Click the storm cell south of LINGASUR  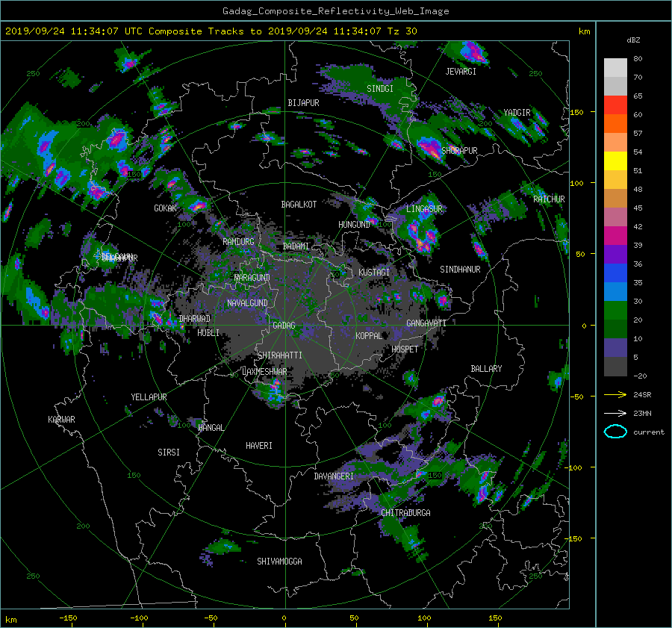[x=423, y=238]
